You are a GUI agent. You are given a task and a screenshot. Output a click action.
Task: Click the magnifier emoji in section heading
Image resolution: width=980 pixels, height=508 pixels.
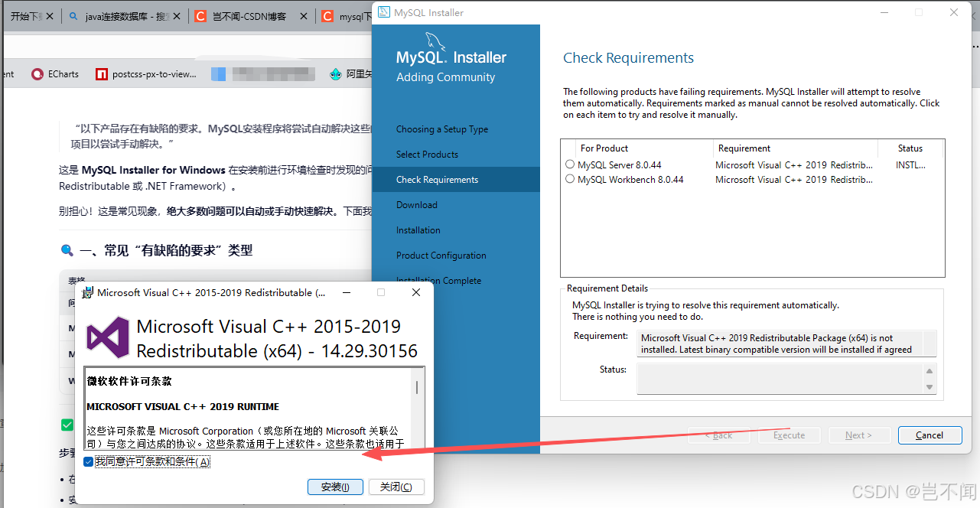[67, 250]
